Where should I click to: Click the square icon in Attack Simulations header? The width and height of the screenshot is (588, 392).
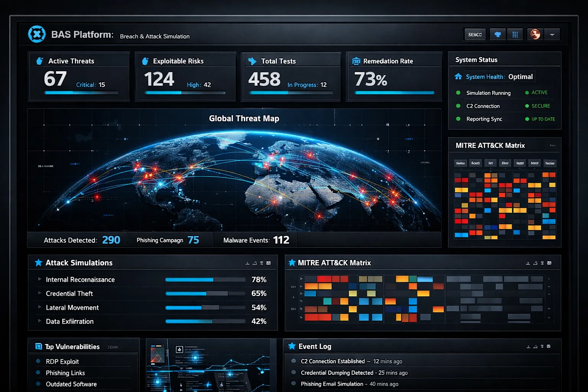pos(268,263)
